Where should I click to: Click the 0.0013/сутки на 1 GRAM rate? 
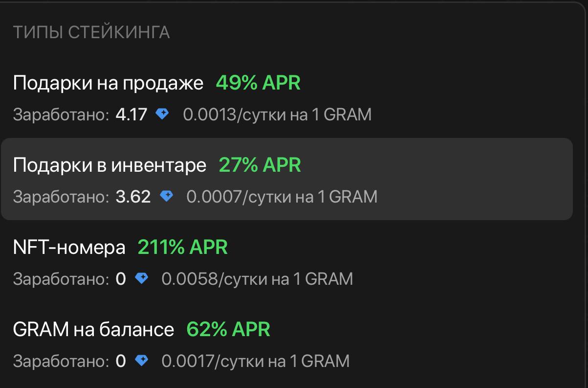(x=277, y=114)
